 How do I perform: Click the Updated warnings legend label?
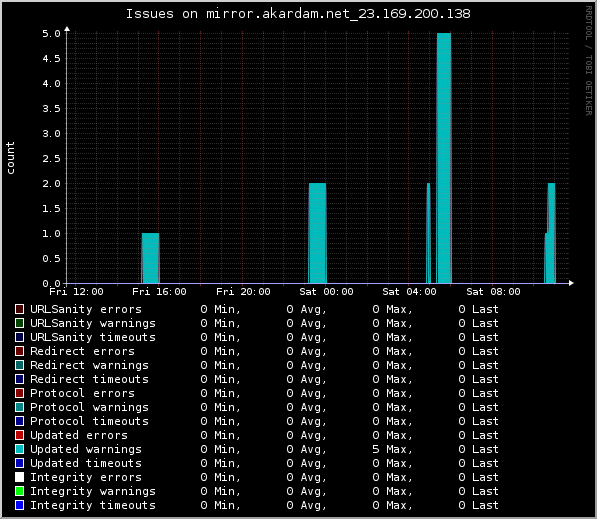coord(86,449)
